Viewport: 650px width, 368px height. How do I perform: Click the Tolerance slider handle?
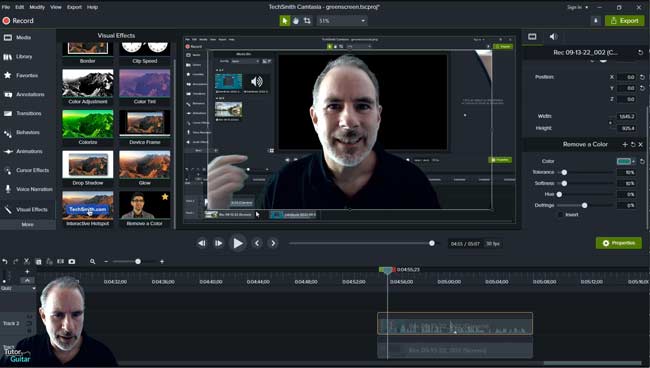click(x=564, y=172)
